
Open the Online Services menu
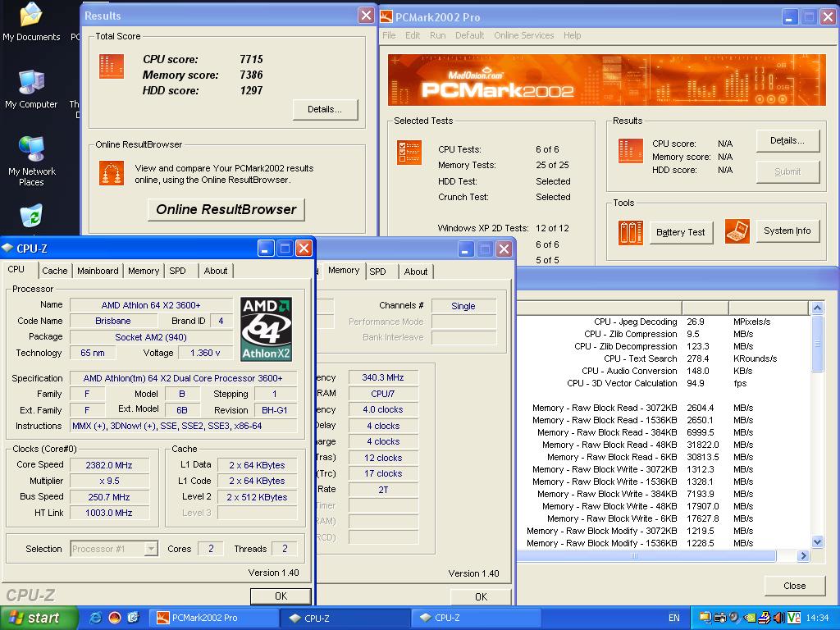pyautogui.click(x=523, y=35)
